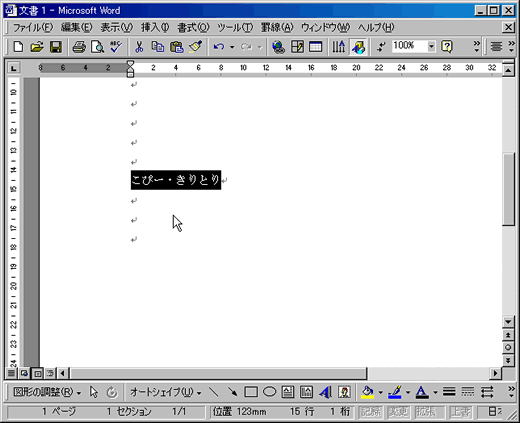
Task: Undo the last action
Action: click(219, 47)
